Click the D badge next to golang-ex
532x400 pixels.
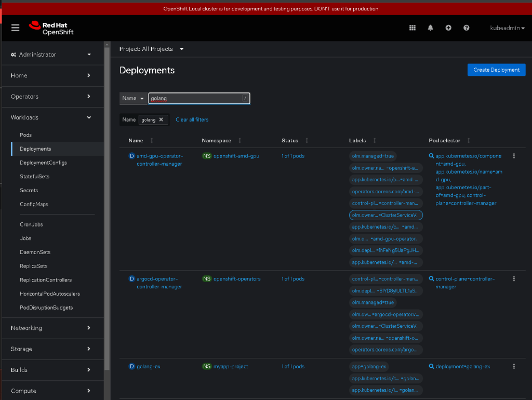[131, 366]
